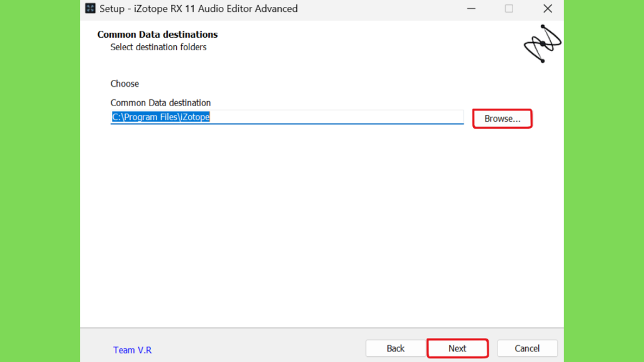Viewport: 644px width, 362px height.
Task: Click the Browse... button
Action: [x=502, y=119]
